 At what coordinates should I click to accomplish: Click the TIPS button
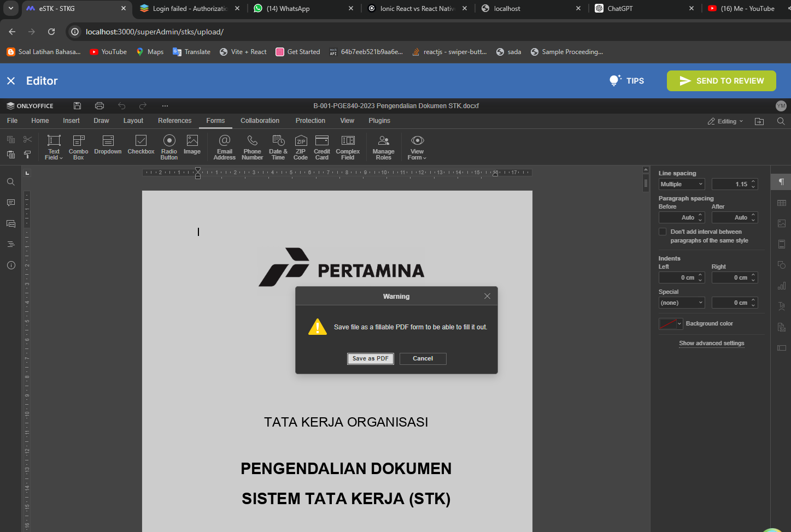(x=627, y=81)
